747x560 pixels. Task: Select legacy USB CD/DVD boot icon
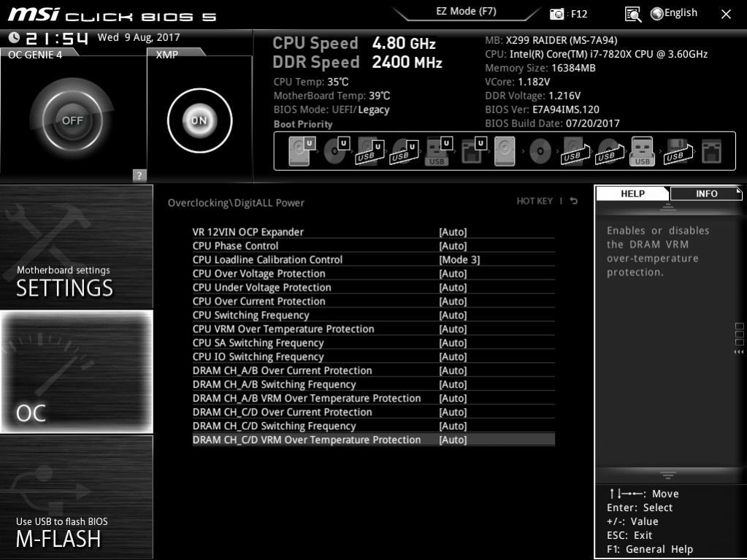(x=609, y=152)
